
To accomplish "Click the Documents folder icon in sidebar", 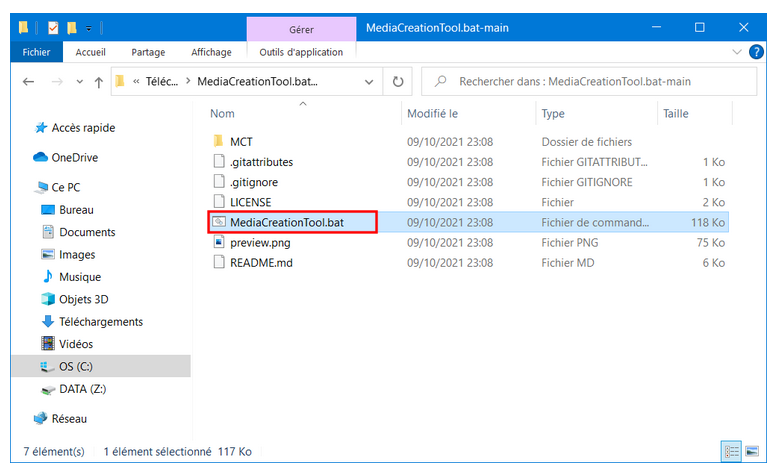I will click(48, 232).
